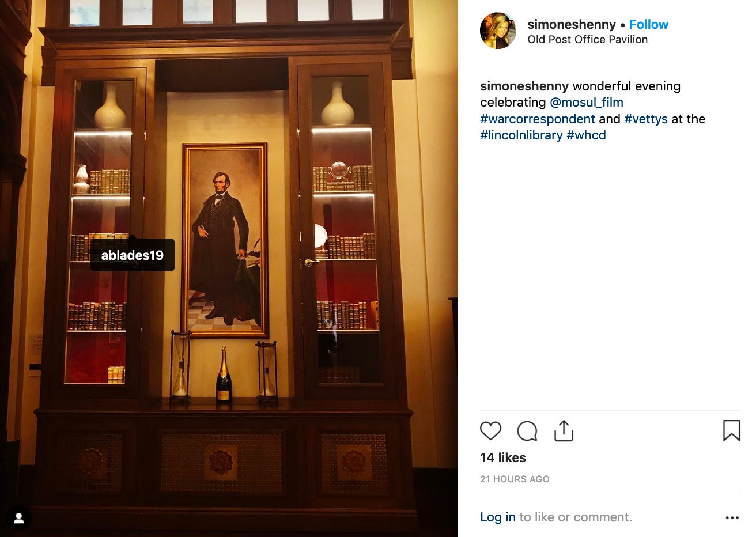Open the Old Post Office Pavilion location
This screenshot has height=537, width=756.
587,40
